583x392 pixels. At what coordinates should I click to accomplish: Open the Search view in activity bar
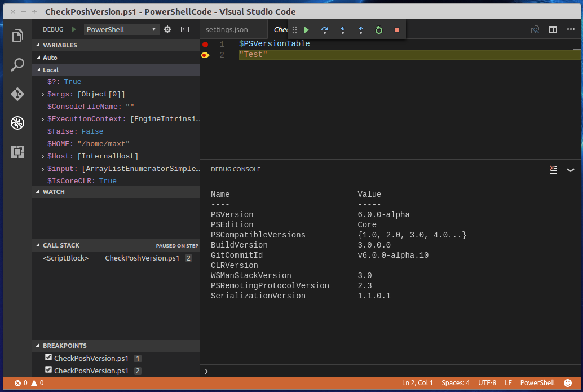[17, 65]
